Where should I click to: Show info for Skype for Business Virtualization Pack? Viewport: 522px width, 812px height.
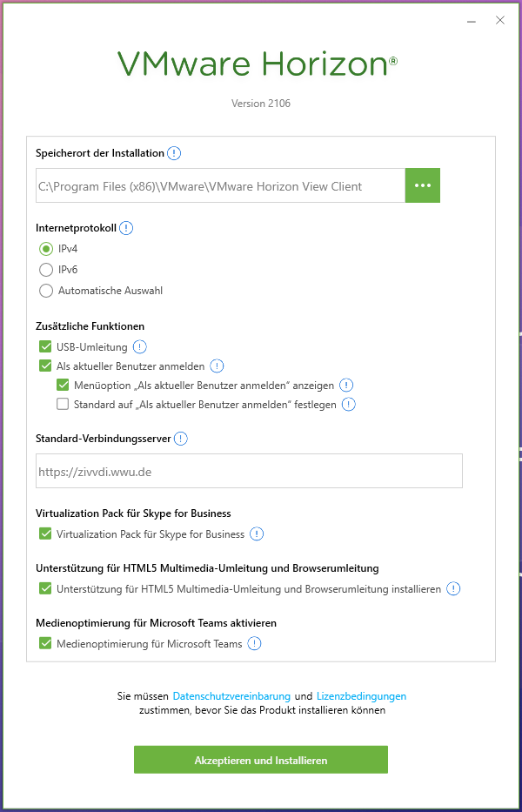click(x=257, y=534)
